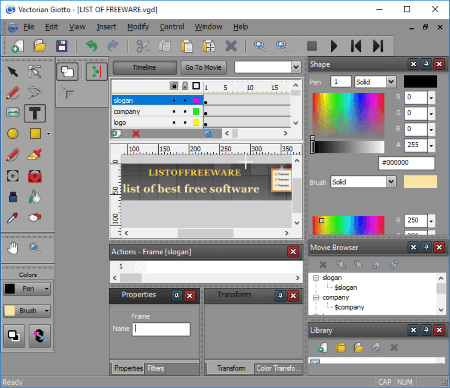Stop movie playback

(312, 46)
